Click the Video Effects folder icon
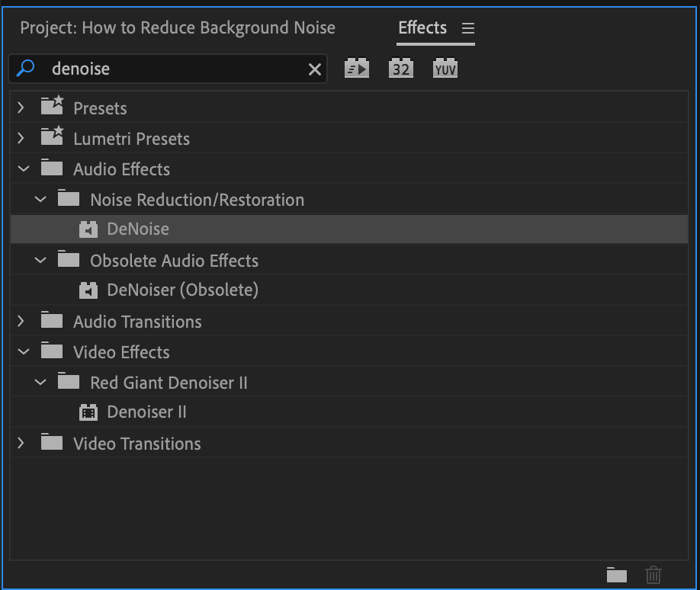The image size is (700, 590). pyautogui.click(x=52, y=351)
